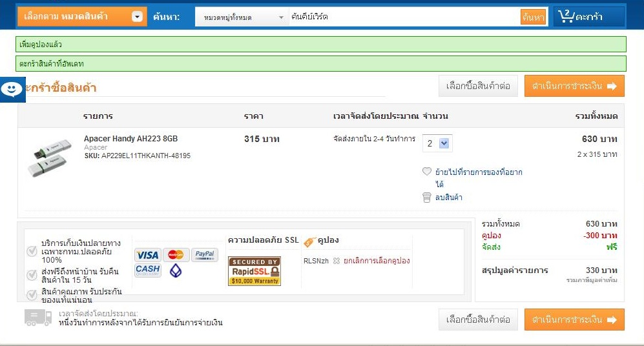Click bottom orange proceed to checkout button
The image size is (644, 346).
point(574,320)
